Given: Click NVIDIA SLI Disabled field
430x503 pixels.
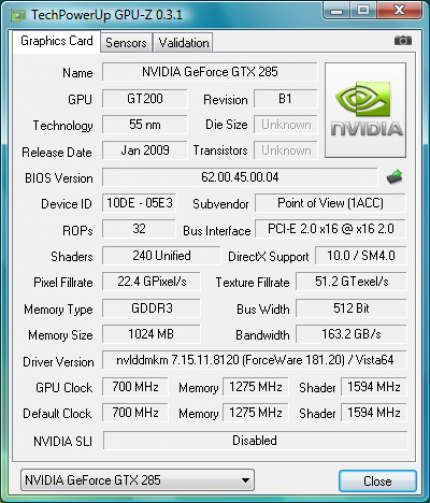Looking at the screenshot, I should click(x=255, y=440).
